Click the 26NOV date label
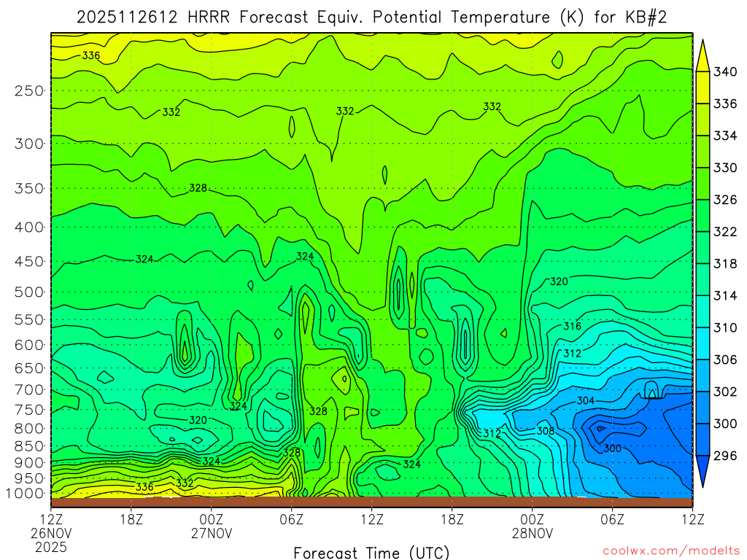Image resolution: width=747 pixels, height=560 pixels. point(51,533)
